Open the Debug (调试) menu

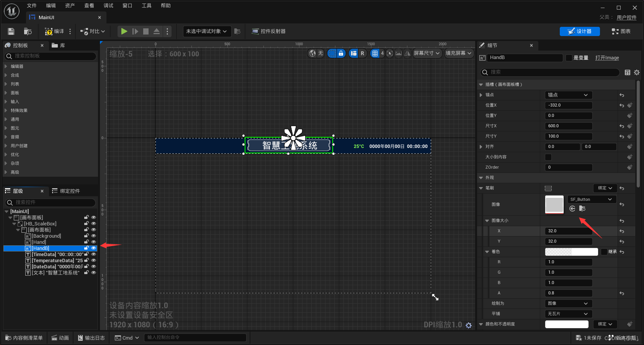[108, 5]
